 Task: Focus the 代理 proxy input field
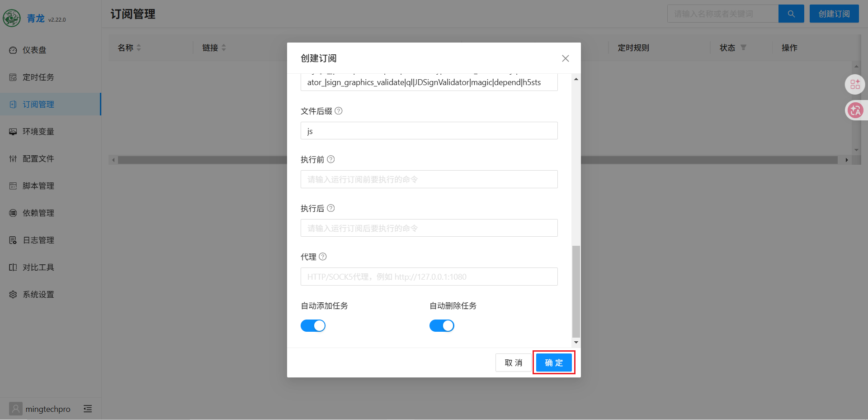(429, 277)
